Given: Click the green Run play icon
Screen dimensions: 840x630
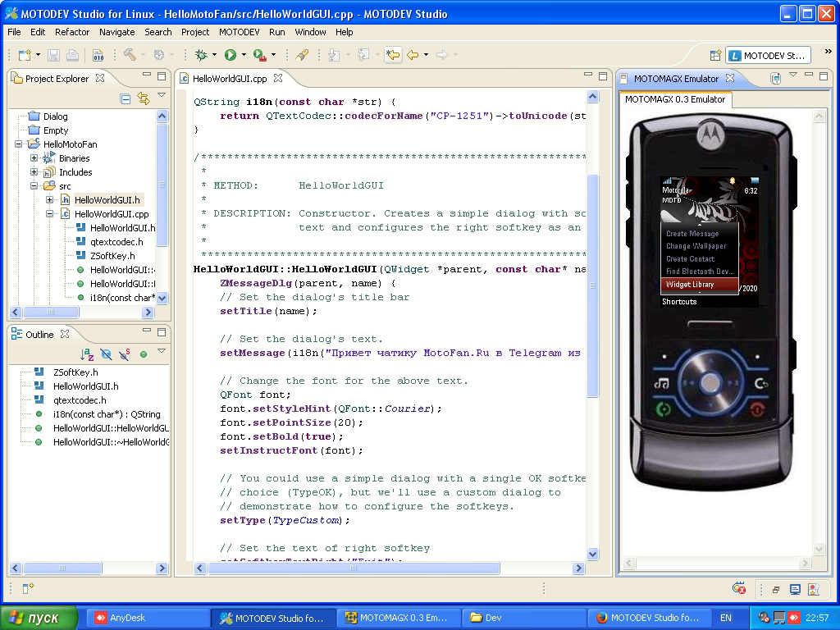Looking at the screenshot, I should (x=231, y=55).
